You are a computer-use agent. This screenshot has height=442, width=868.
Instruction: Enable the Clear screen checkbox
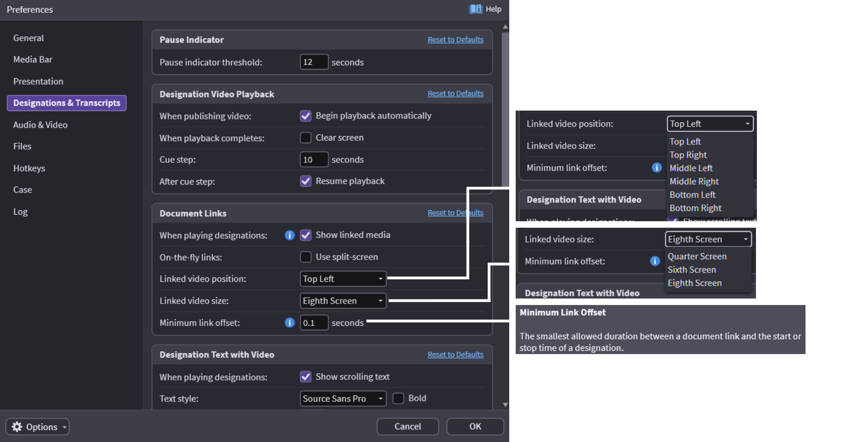[306, 138]
